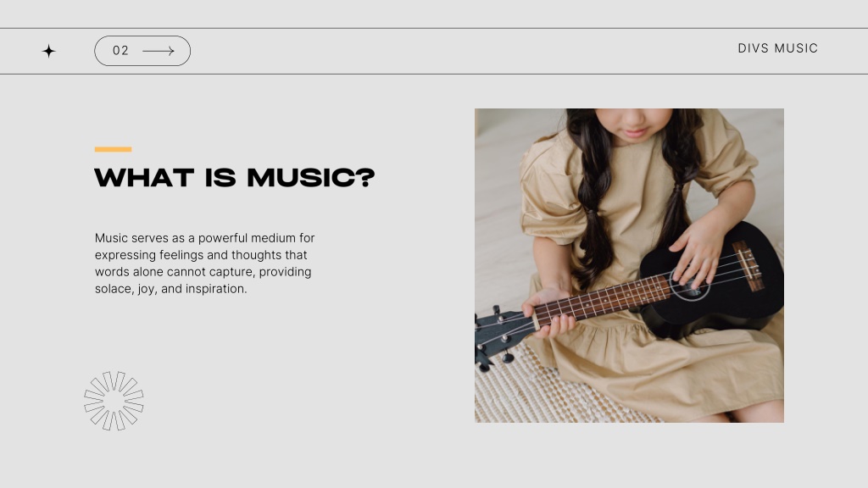
Task: Click the line 'expressing feelings and thoughts that'
Action: click(x=200, y=255)
